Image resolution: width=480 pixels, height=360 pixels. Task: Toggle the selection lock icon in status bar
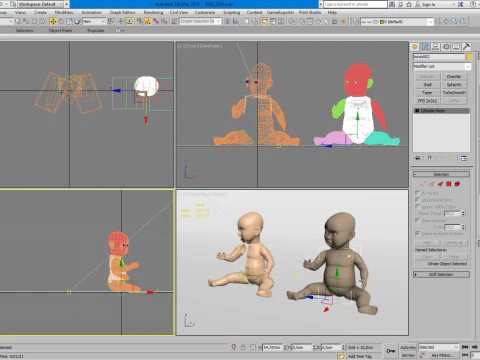pos(243,347)
